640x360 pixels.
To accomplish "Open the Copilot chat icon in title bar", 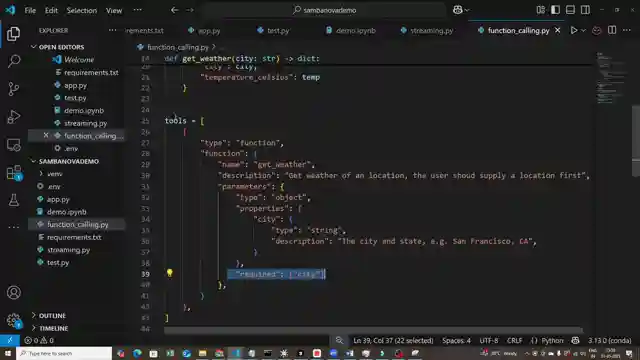I will click(x=458, y=10).
